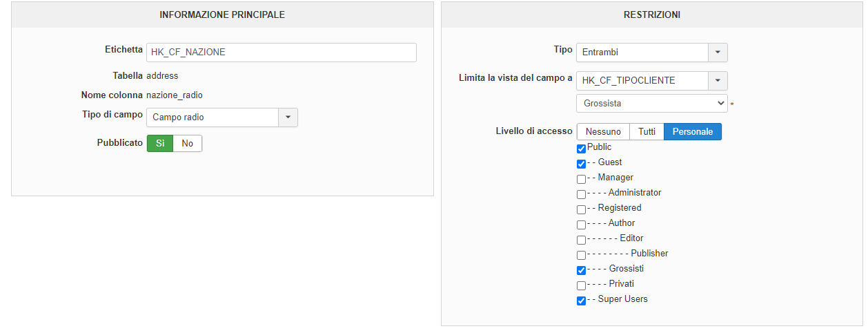The height and width of the screenshot is (331, 868).
Task: Set Pubblicato to No
Action: (x=187, y=143)
